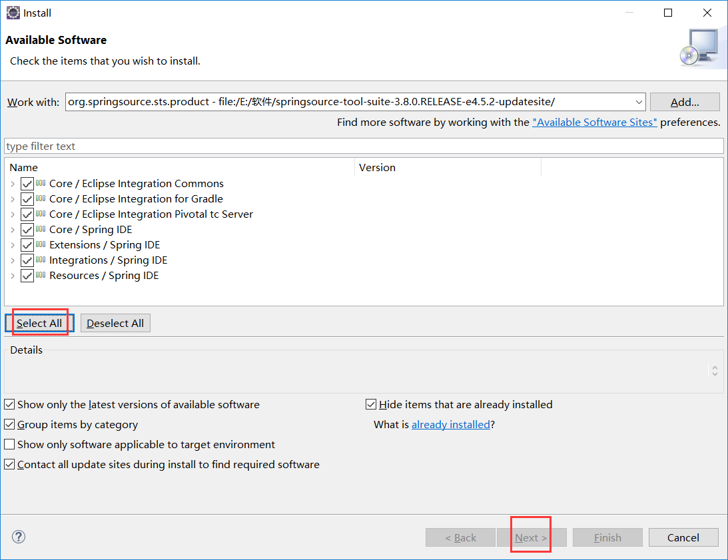This screenshot has width=728, height=560.
Task: Open the Work with dropdown arrow
Action: click(639, 102)
